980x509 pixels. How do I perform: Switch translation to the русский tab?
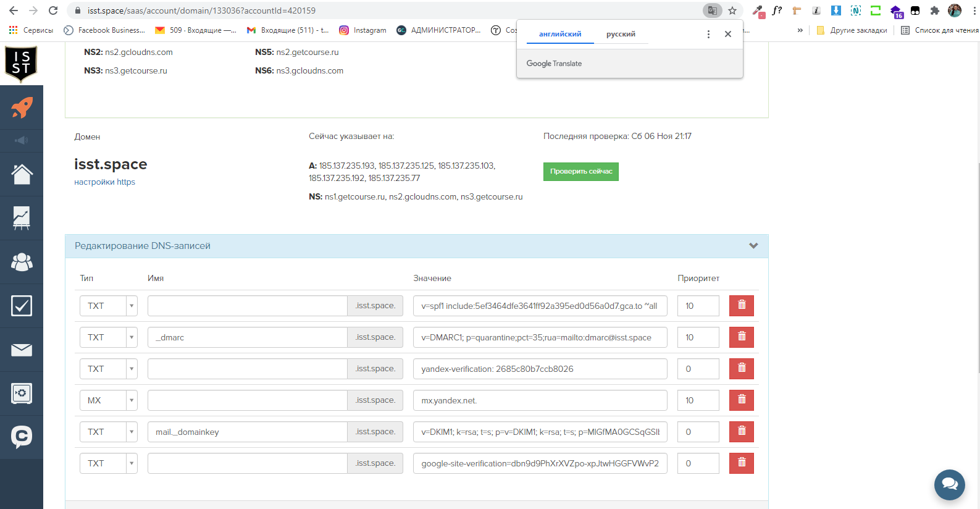[x=621, y=34]
